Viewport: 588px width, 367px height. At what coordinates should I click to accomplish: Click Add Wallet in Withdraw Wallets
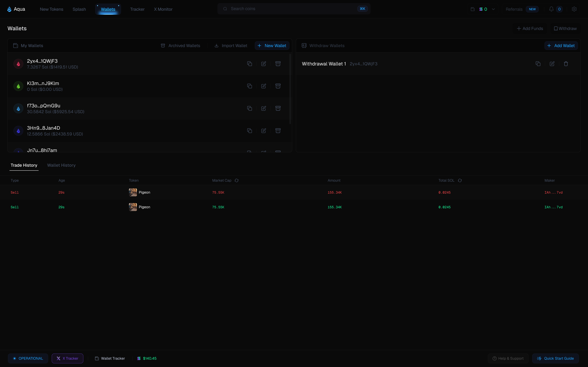(561, 46)
